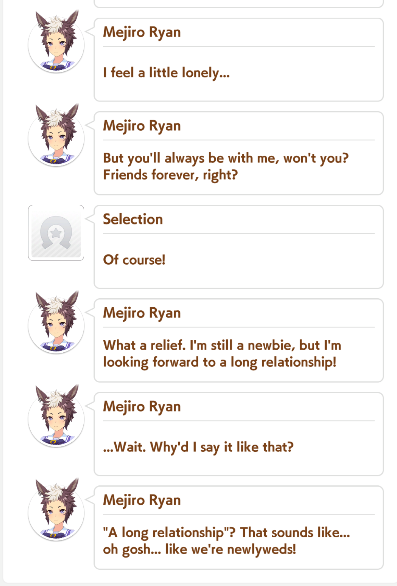The image size is (397, 586).
Task: Click the partially visible bubble at the top
Action: coord(239,3)
